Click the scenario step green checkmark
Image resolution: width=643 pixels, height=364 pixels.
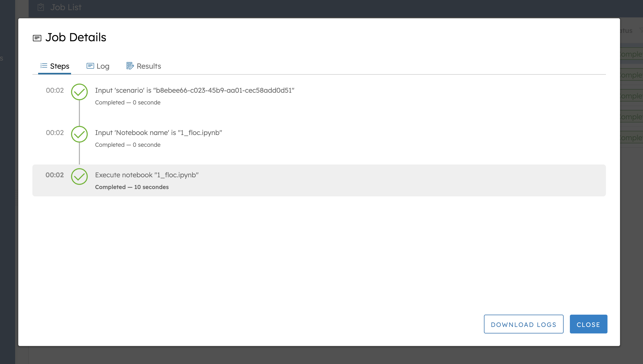[79, 92]
